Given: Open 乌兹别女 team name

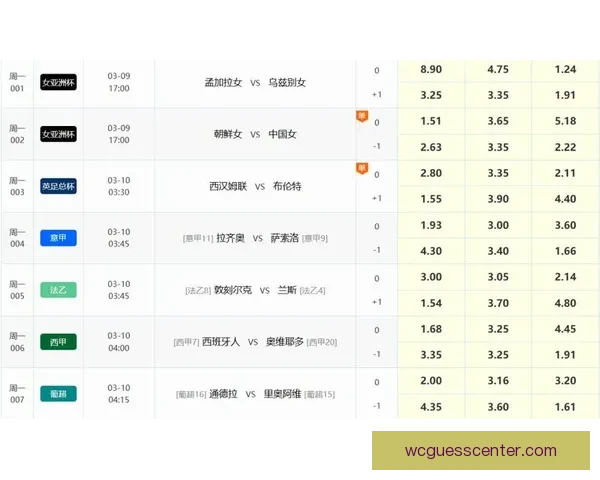Looking at the screenshot, I should (287, 83).
